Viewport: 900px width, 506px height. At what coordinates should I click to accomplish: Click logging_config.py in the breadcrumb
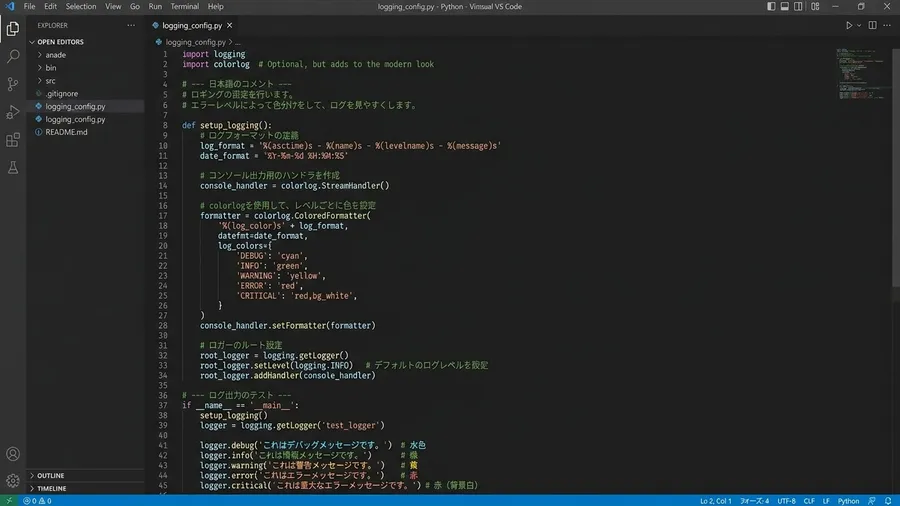click(196, 42)
